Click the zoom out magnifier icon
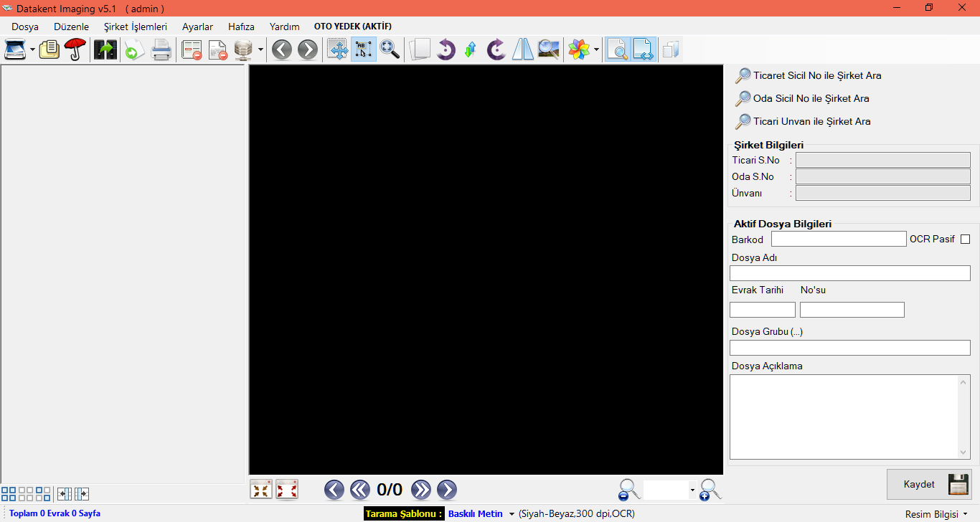980x522 pixels. pos(628,490)
